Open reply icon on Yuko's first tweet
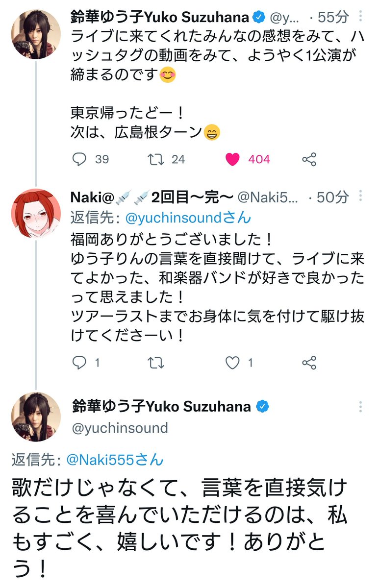This screenshot has width=379, height=588. tap(79, 159)
